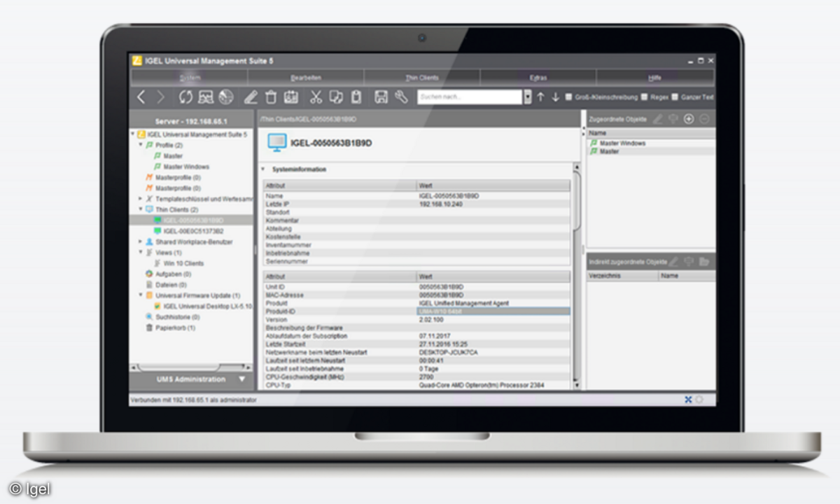Click pencil icon in Zugeordnete Objekte header

pos(657,119)
